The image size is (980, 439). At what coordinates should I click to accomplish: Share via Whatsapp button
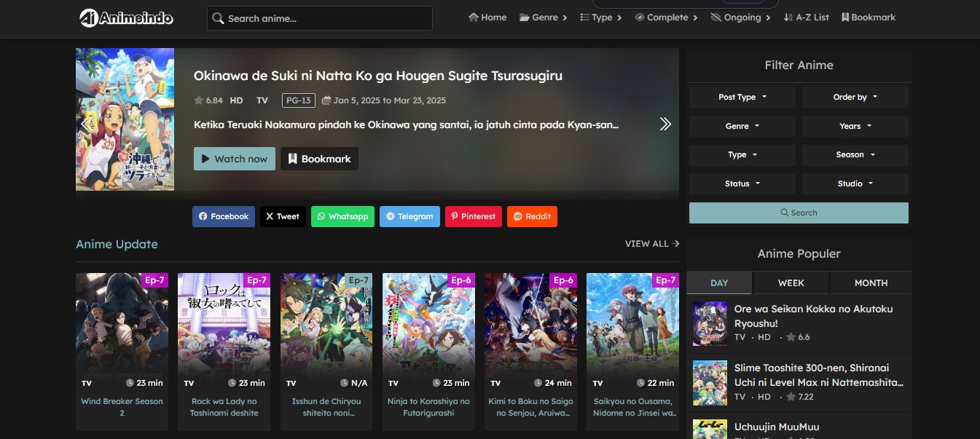tap(342, 216)
